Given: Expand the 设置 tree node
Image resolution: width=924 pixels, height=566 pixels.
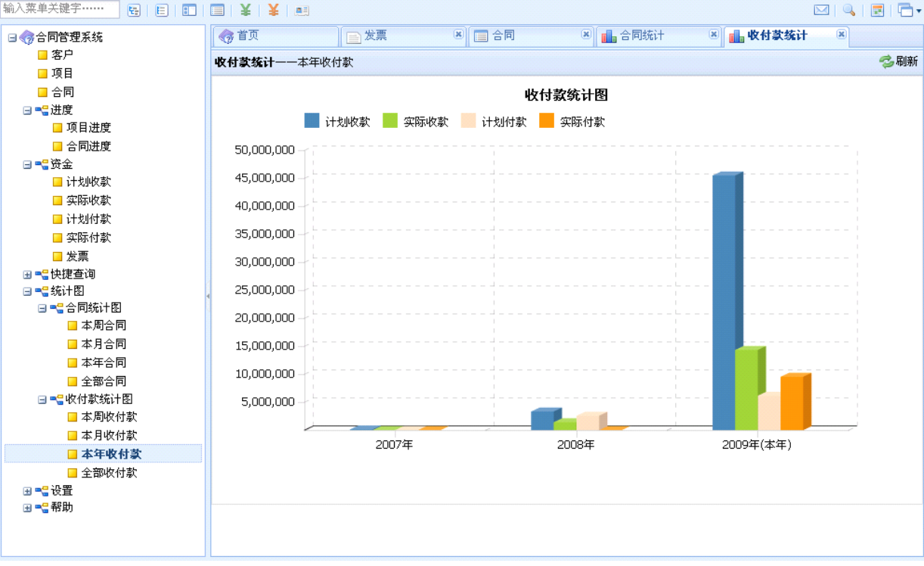Looking at the screenshot, I should pos(27,491).
